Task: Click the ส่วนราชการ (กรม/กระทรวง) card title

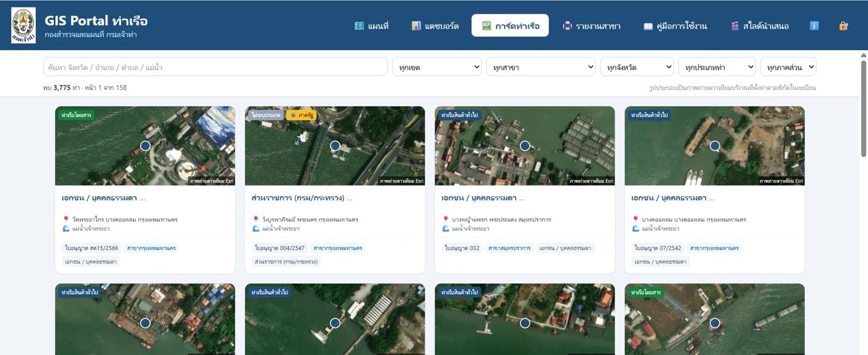Action: [x=302, y=198]
